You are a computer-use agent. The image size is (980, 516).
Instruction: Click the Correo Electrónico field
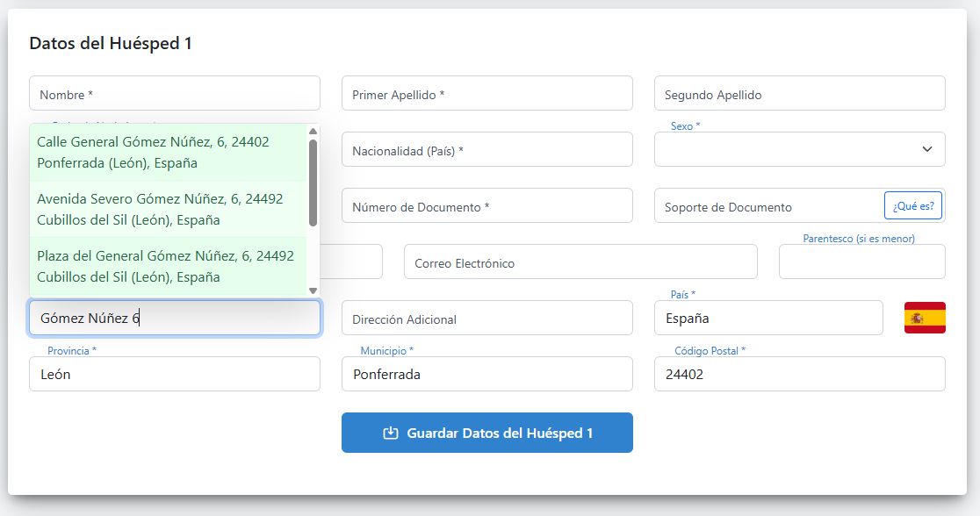[580, 262]
